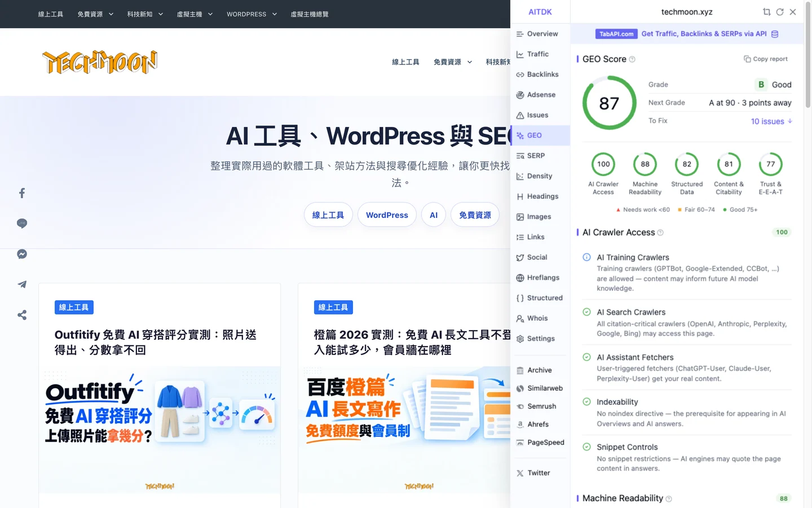Open the SERP section
Image resolution: width=812 pixels, height=508 pixels.
tap(540, 156)
